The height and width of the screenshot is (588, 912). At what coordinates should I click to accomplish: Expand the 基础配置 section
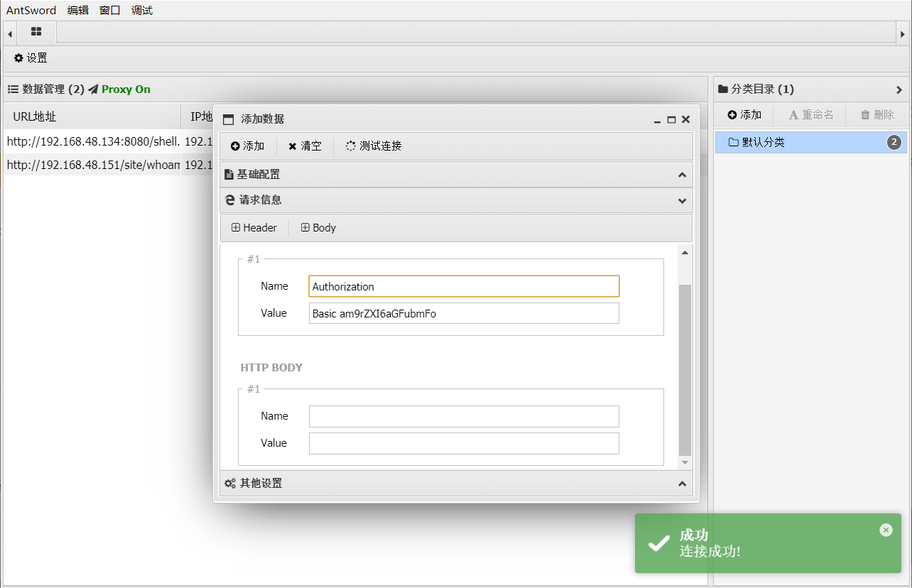click(456, 175)
